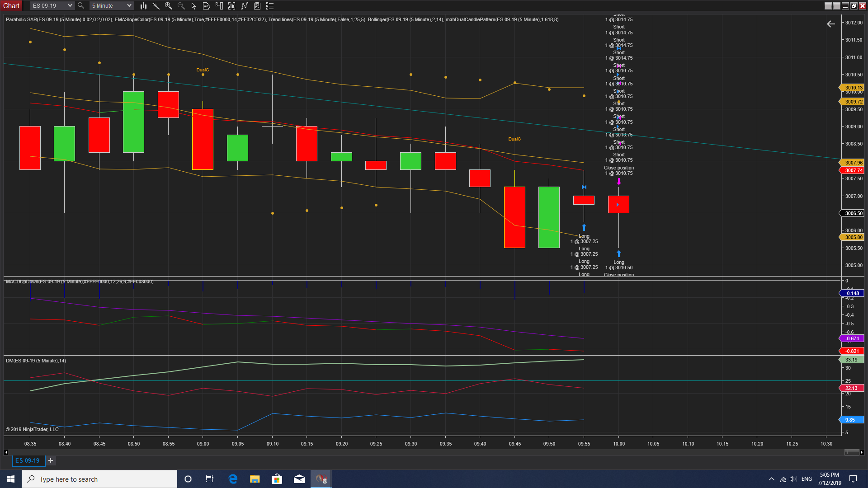Image resolution: width=868 pixels, height=488 pixels.
Task: Add a new tab with plus button
Action: tap(51, 460)
